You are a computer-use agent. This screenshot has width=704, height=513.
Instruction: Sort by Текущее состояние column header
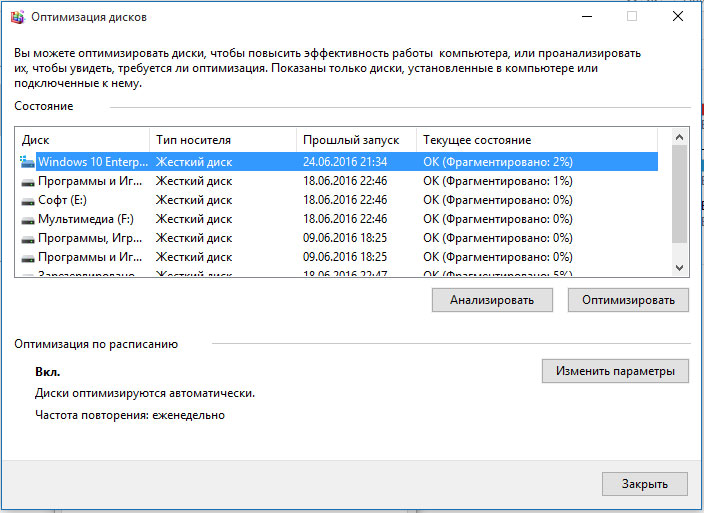(x=537, y=140)
